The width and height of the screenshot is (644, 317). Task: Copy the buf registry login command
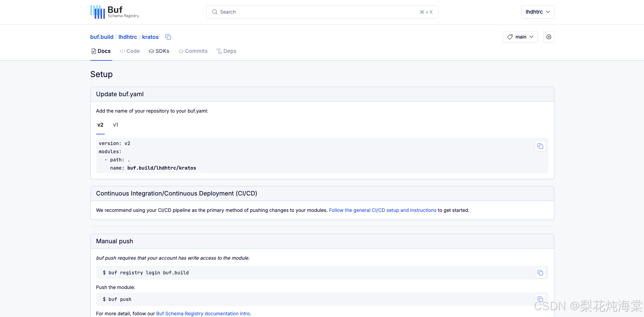click(540, 273)
